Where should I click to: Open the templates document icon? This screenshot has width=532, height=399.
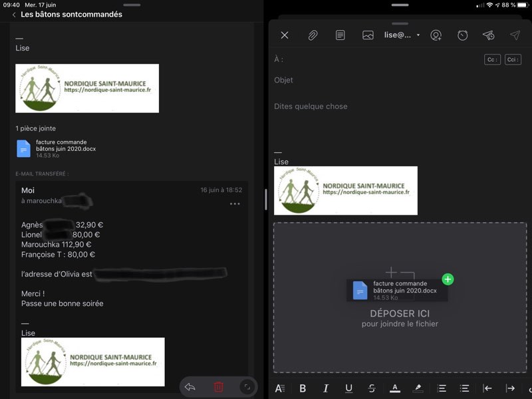pyautogui.click(x=340, y=35)
